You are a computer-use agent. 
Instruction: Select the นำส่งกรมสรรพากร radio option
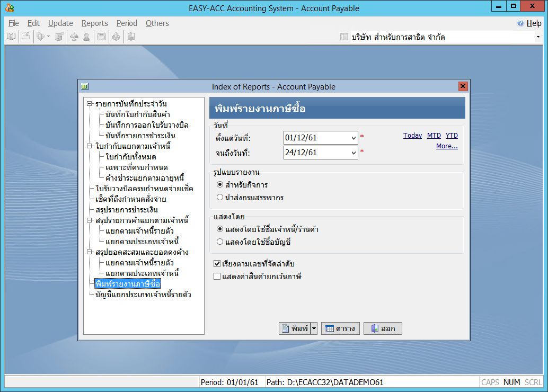click(x=220, y=198)
